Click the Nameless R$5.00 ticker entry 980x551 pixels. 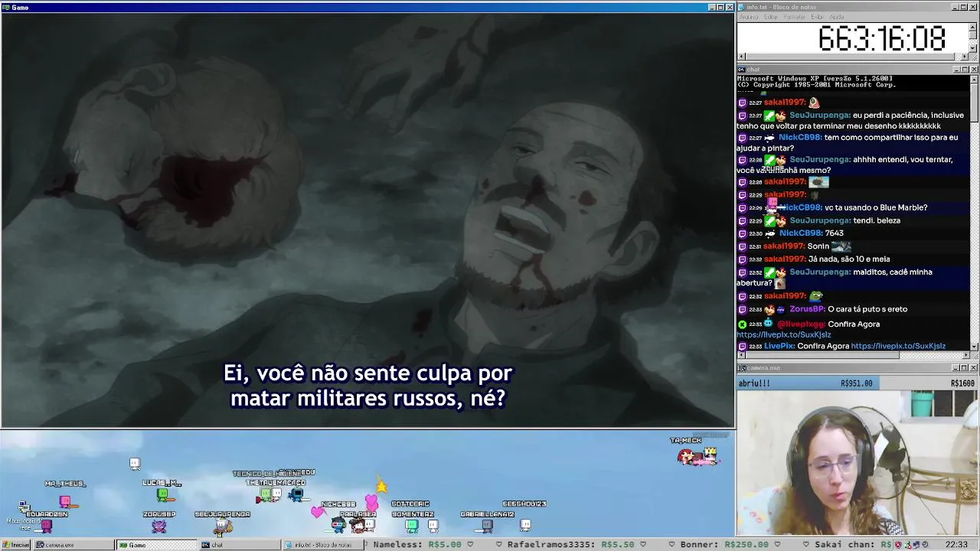(x=417, y=545)
